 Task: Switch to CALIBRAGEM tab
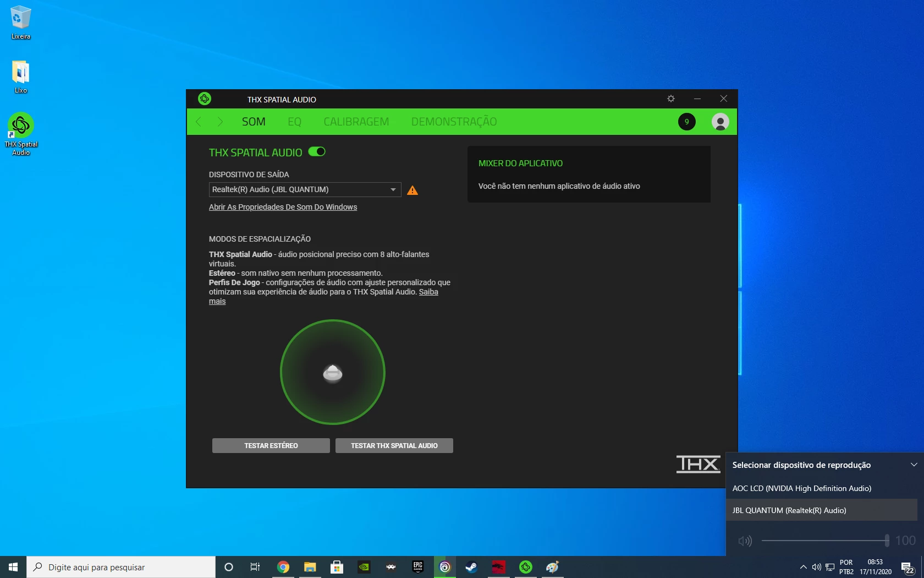coord(356,122)
